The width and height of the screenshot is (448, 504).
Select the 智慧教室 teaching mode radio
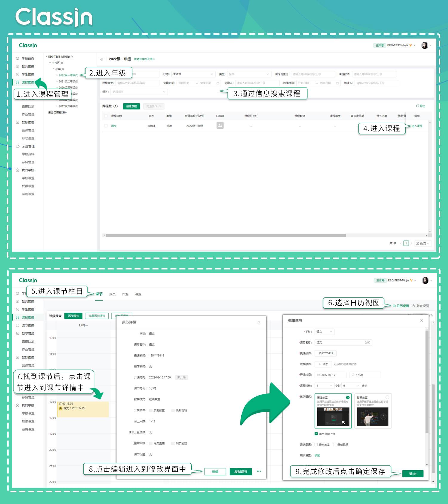pos(387,397)
